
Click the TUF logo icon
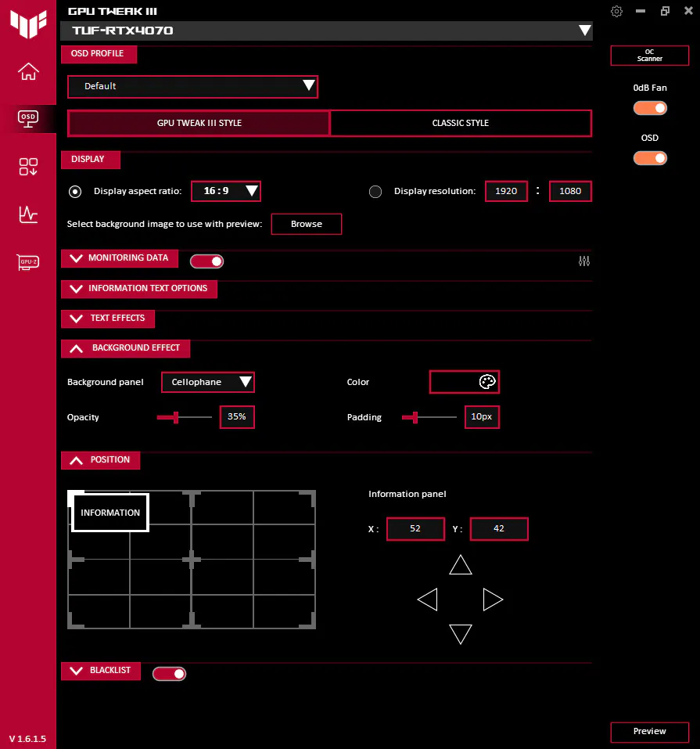coord(28,23)
